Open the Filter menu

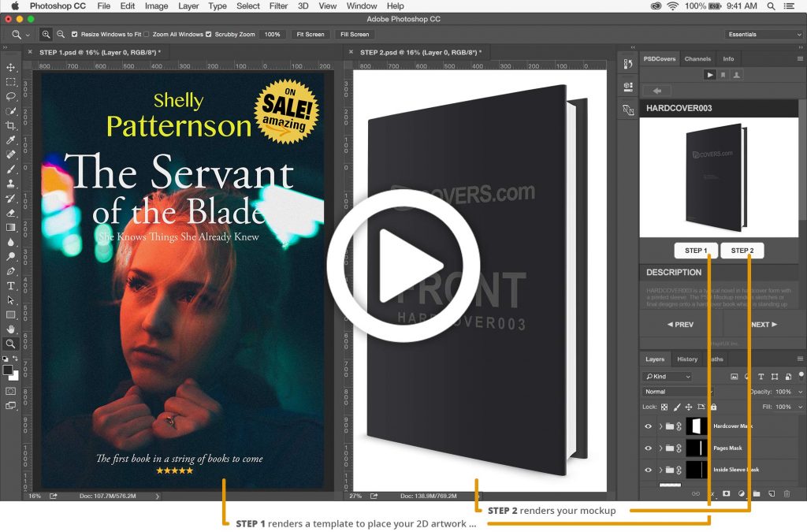point(278,6)
